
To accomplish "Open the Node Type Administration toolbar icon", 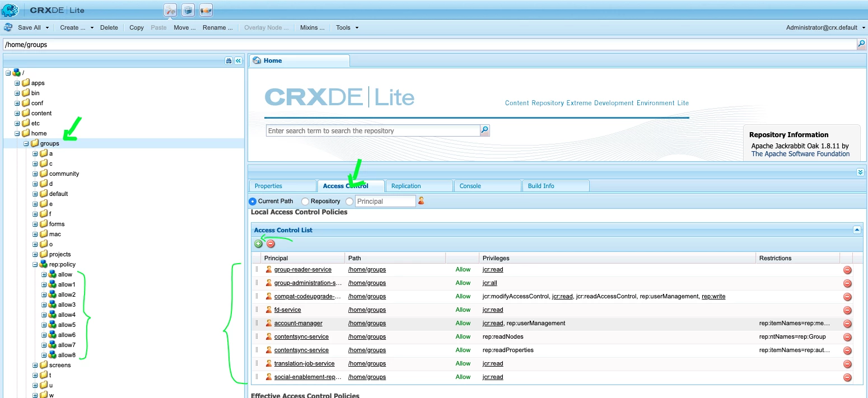I will (x=206, y=10).
